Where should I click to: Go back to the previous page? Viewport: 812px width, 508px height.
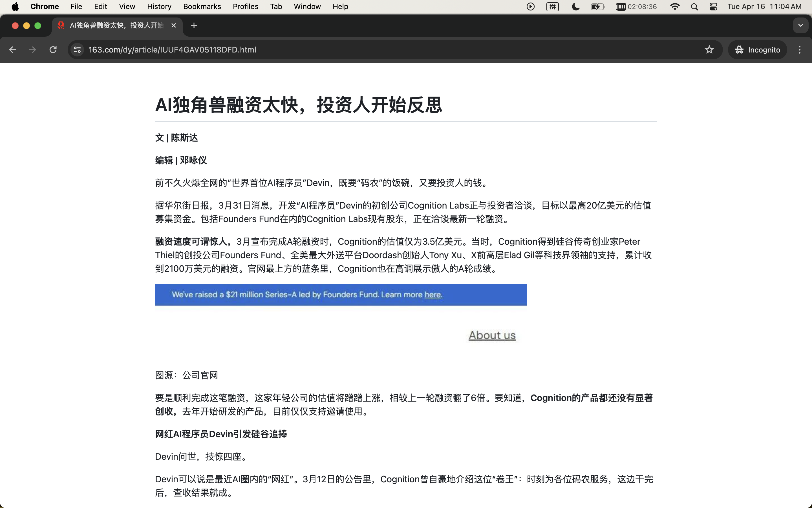coord(13,50)
